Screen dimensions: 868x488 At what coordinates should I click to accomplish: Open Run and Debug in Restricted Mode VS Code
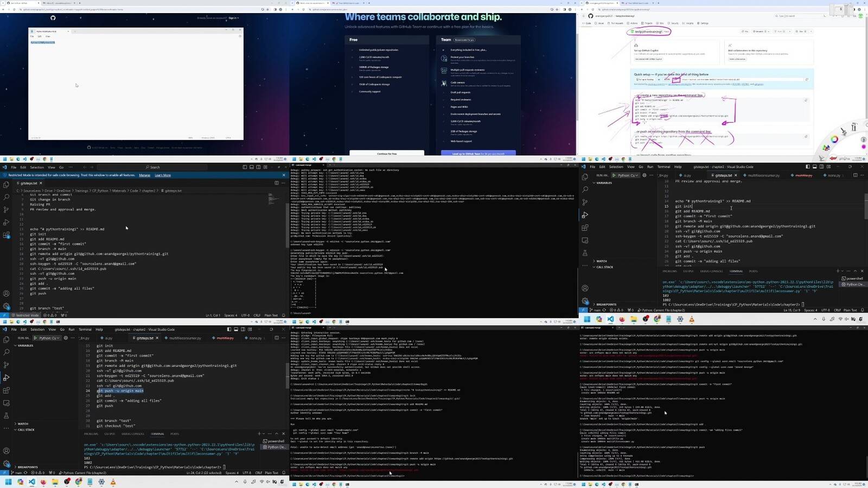[x=6, y=223]
